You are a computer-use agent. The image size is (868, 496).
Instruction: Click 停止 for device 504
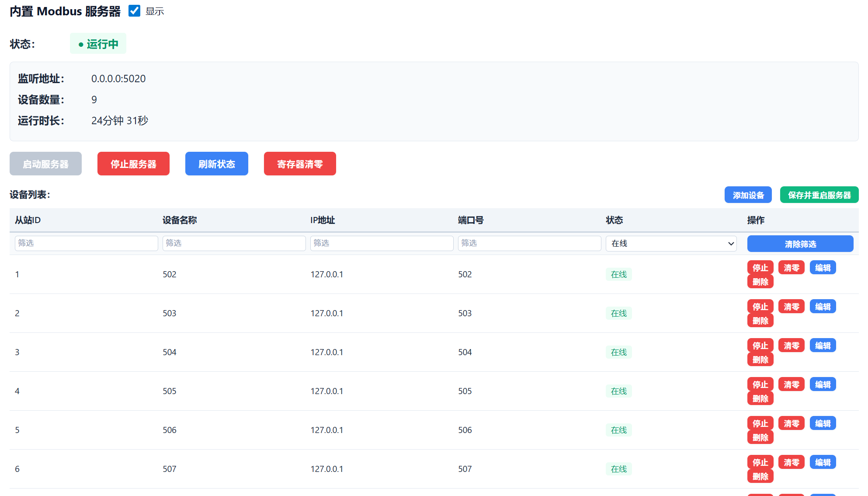click(760, 346)
